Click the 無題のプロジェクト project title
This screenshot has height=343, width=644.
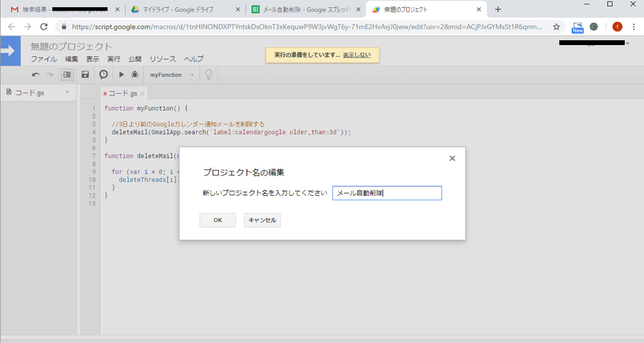[71, 46]
